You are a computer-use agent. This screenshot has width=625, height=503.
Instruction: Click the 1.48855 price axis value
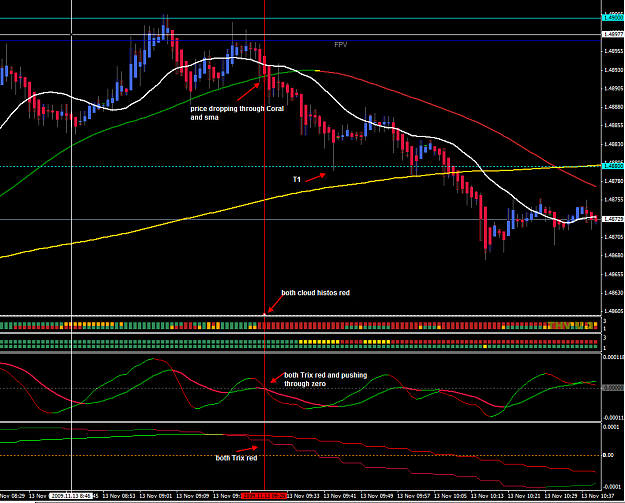(x=613, y=125)
